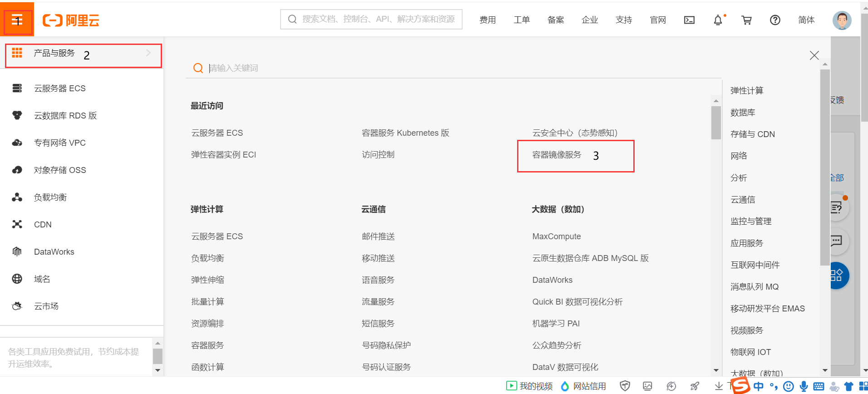Open 机器学习 PAI link
The image size is (868, 394).
pos(556,324)
